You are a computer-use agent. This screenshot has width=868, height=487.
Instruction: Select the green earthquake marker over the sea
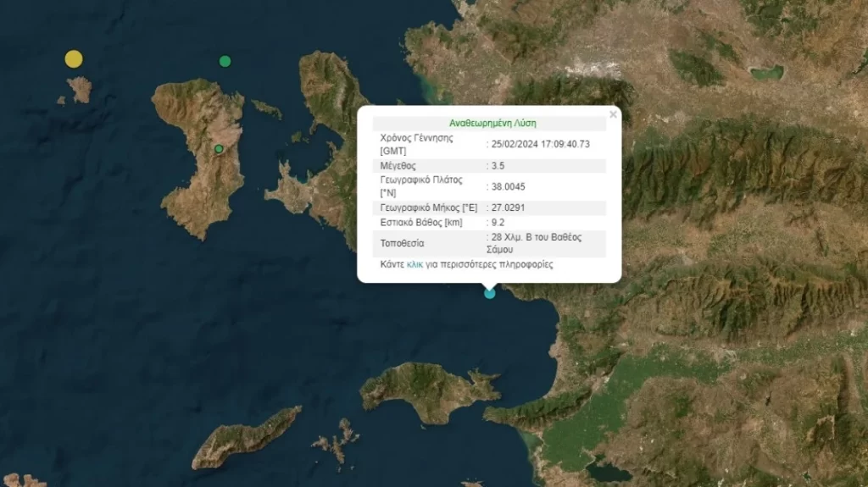pyautogui.click(x=225, y=61)
